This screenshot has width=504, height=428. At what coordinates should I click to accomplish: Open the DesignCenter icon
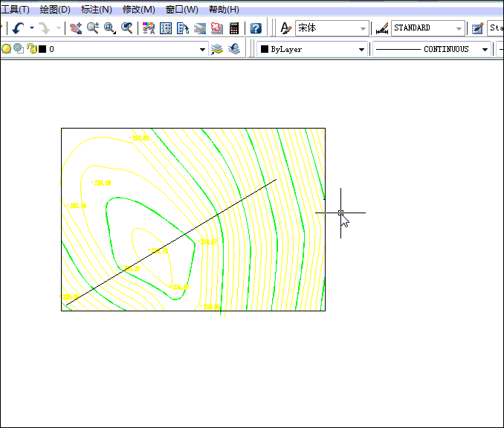[x=166, y=28]
